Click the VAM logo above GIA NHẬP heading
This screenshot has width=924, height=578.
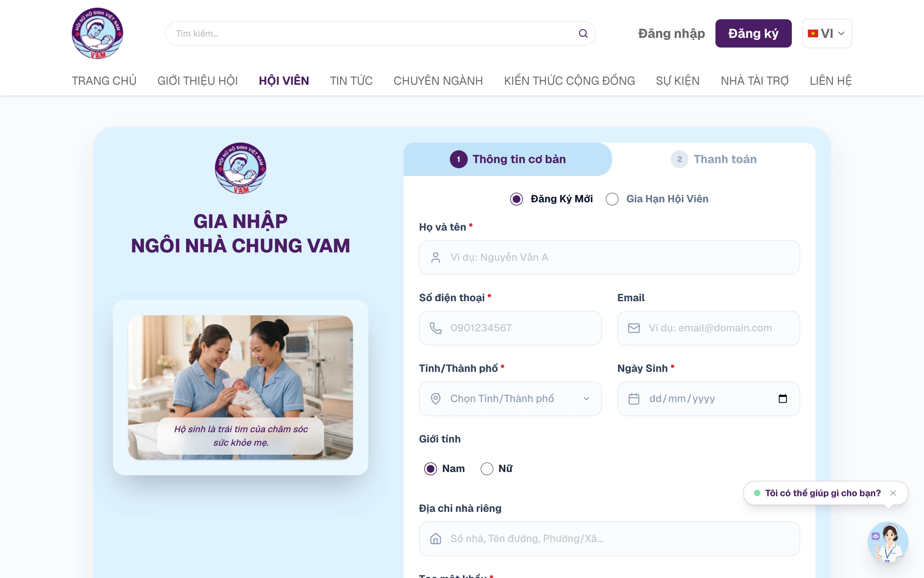[x=241, y=168]
